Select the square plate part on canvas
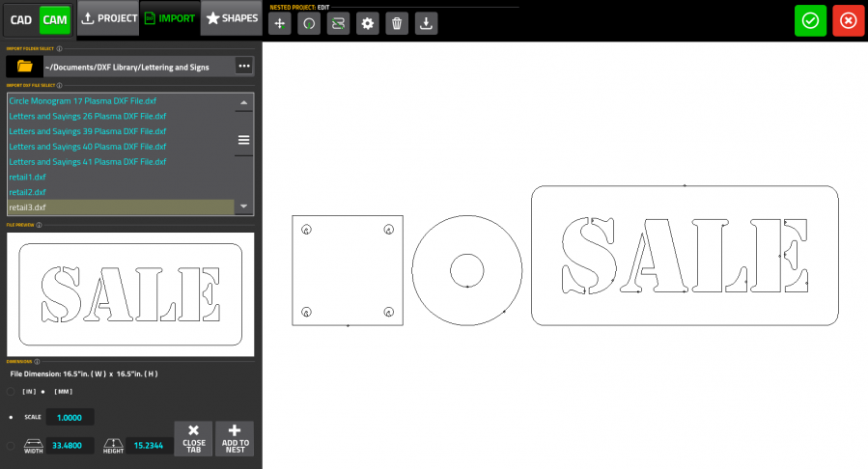This screenshot has width=868, height=469. point(348,270)
